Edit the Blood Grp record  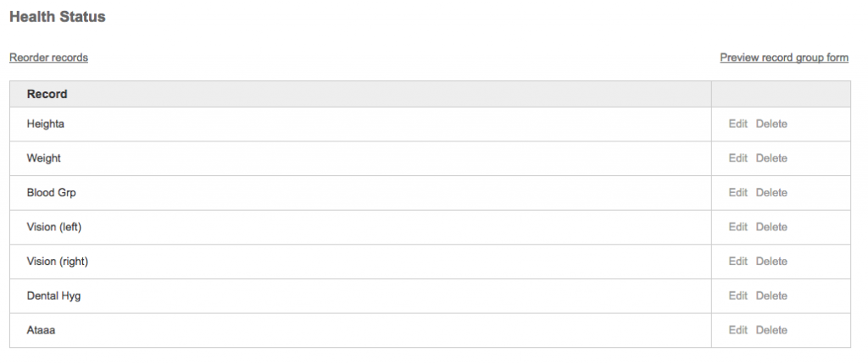[737, 193]
